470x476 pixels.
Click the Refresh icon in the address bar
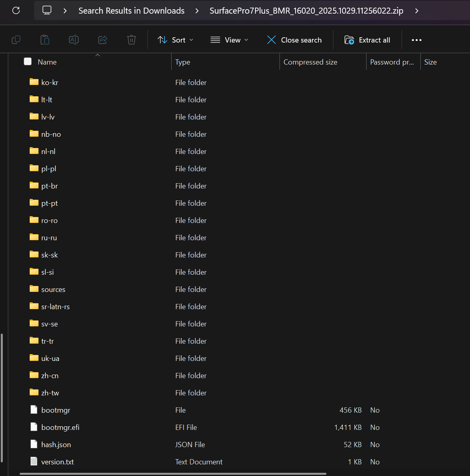click(x=16, y=10)
